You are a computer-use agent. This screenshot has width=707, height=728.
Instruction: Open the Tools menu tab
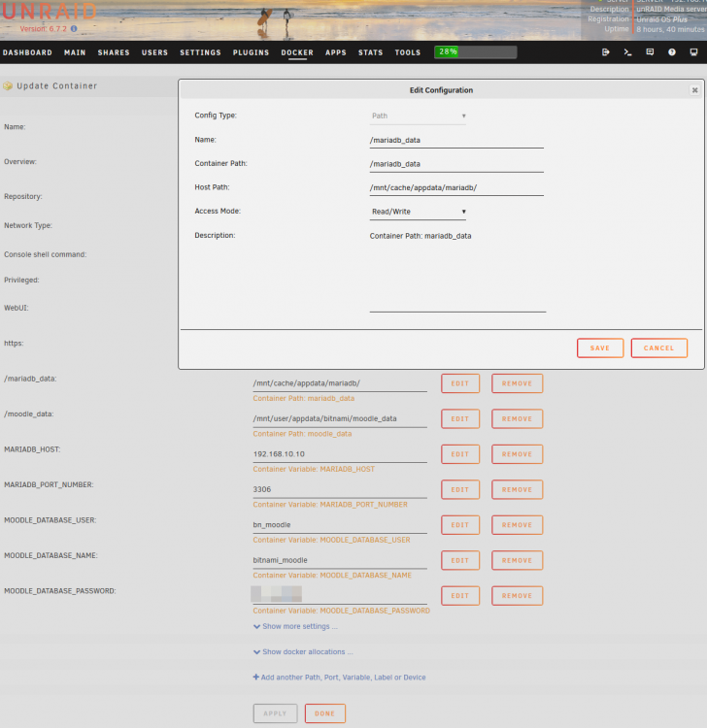click(x=407, y=52)
